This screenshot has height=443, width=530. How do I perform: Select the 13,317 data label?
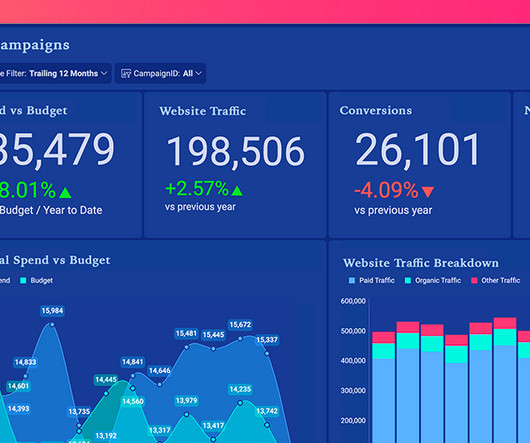pyautogui.click(x=160, y=430)
